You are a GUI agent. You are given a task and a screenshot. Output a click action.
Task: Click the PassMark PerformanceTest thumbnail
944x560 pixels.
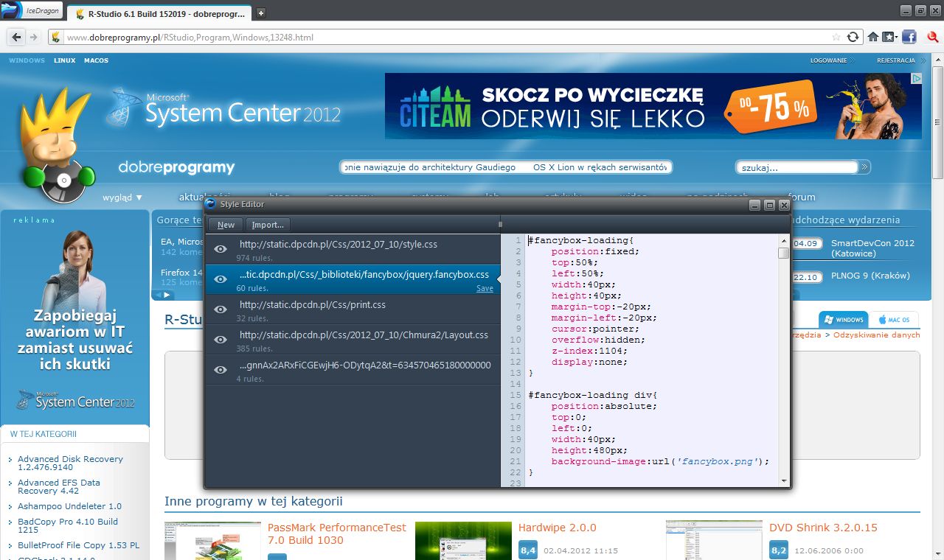(x=212, y=541)
